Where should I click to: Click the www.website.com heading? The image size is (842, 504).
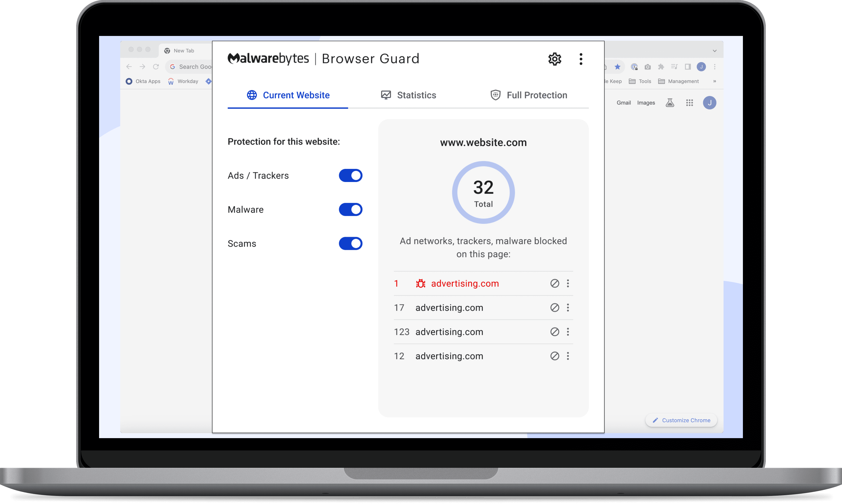pyautogui.click(x=483, y=143)
